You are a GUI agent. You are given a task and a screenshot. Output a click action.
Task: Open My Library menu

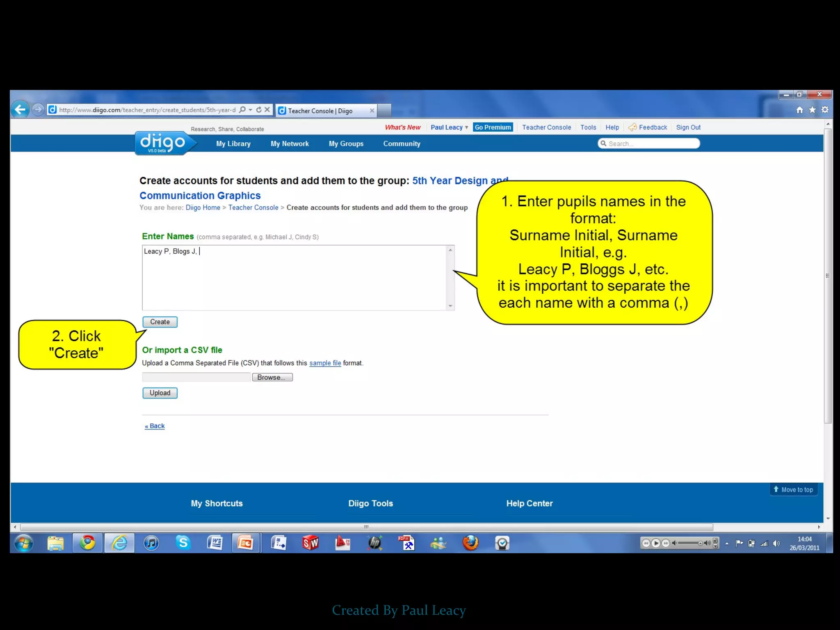click(233, 144)
